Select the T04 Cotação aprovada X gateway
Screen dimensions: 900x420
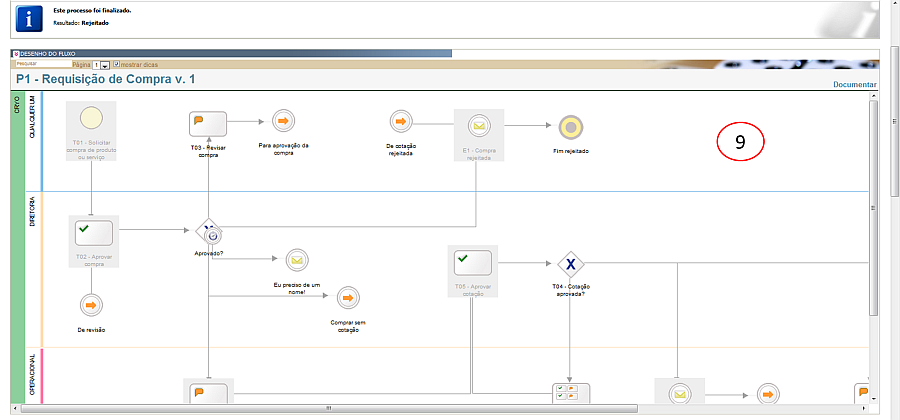pyautogui.click(x=570, y=264)
